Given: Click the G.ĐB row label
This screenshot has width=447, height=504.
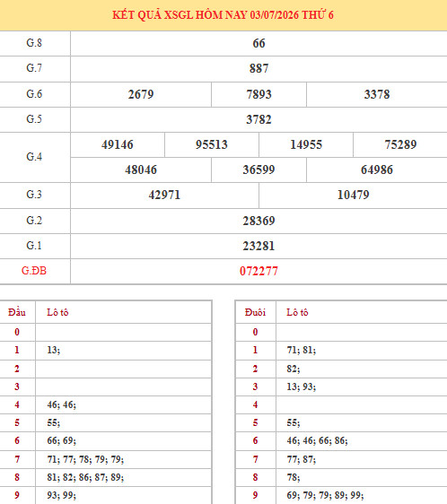Looking at the screenshot, I should coord(34,271).
